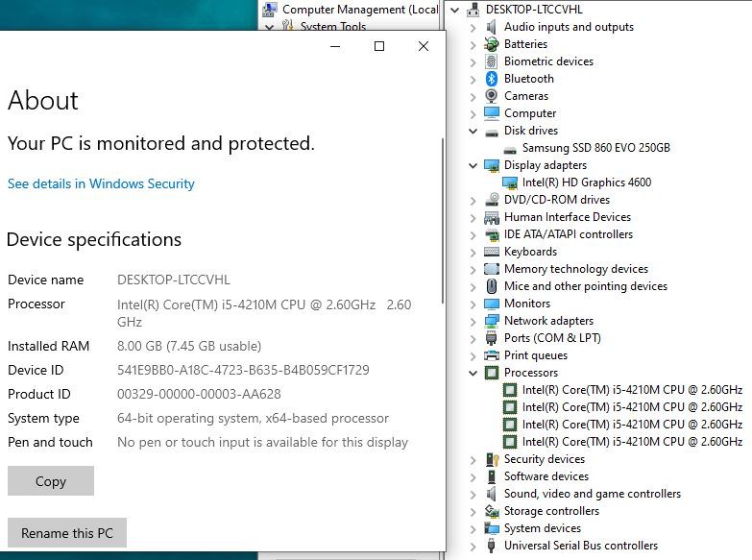Screen dimensions: 752x560
Task: Click the Sound, video and game controllers icon
Action: 491,494
